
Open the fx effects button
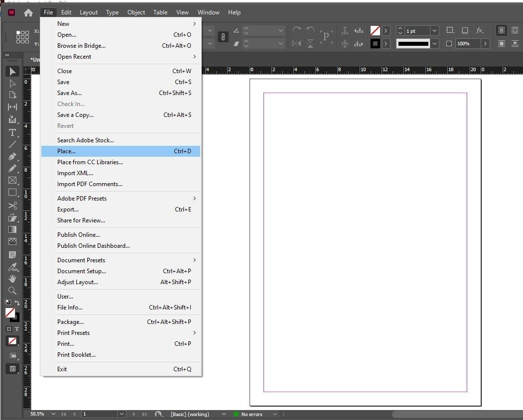[480, 31]
